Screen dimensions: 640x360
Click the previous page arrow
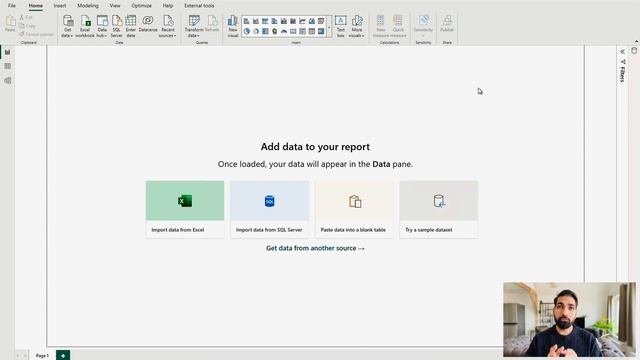pyautogui.click(x=18, y=356)
